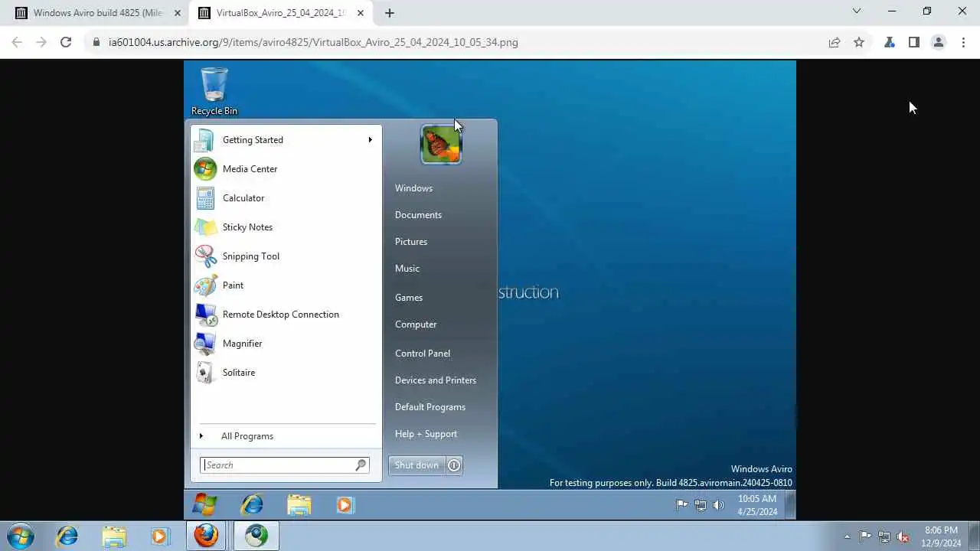
Task: Open the tab search dropdown
Action: pos(857,11)
